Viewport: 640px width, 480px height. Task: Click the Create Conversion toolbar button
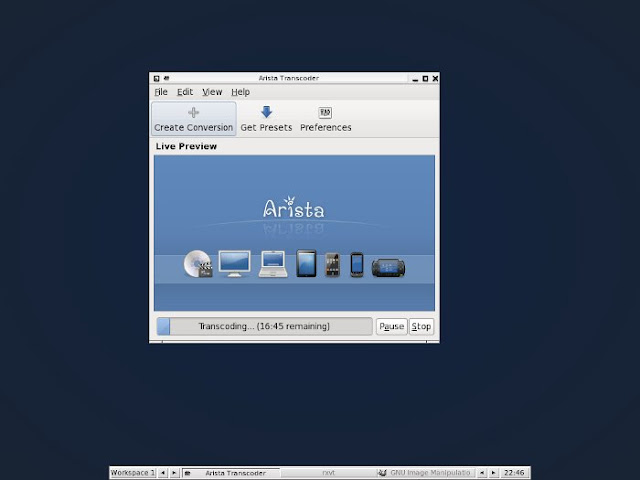coord(193,119)
